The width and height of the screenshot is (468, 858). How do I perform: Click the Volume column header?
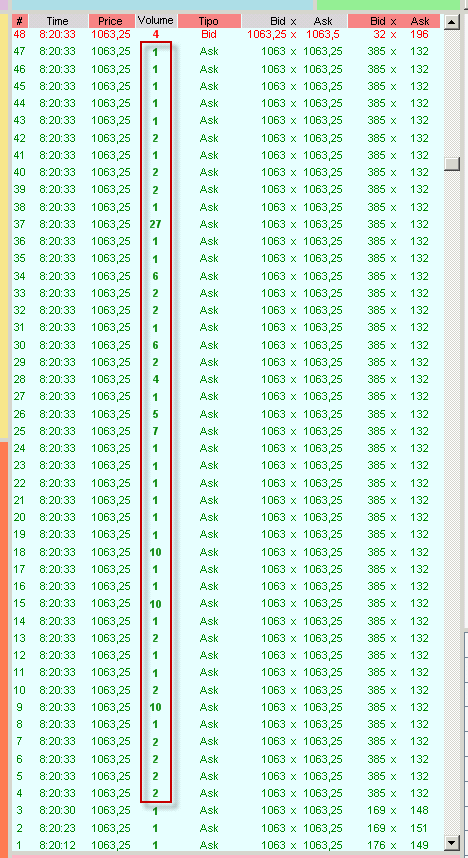click(155, 21)
